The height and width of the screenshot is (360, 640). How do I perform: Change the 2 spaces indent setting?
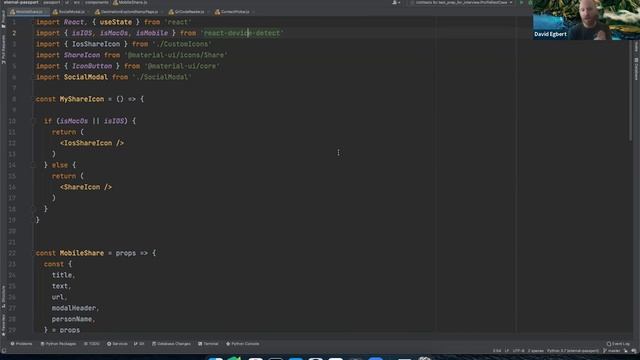click(x=536, y=351)
